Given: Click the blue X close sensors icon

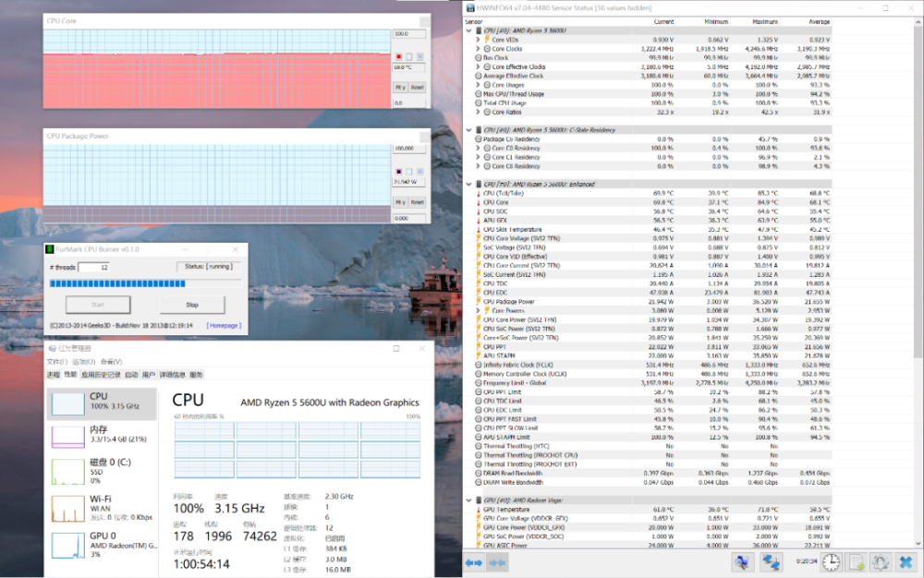Looking at the screenshot, I should 906,561.
